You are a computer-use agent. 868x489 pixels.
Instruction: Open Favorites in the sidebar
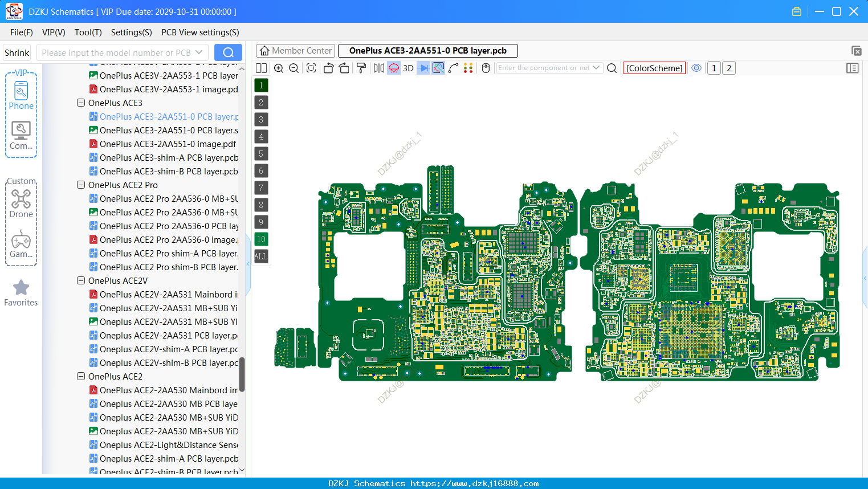click(21, 293)
